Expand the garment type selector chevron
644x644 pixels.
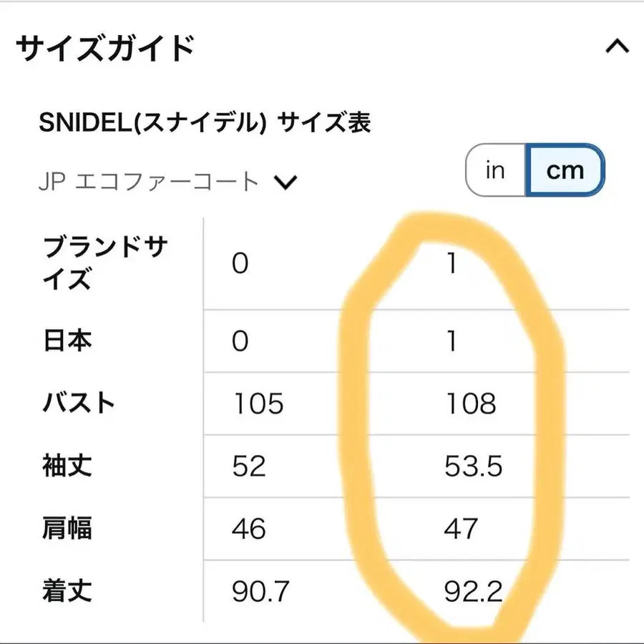pos(286,182)
